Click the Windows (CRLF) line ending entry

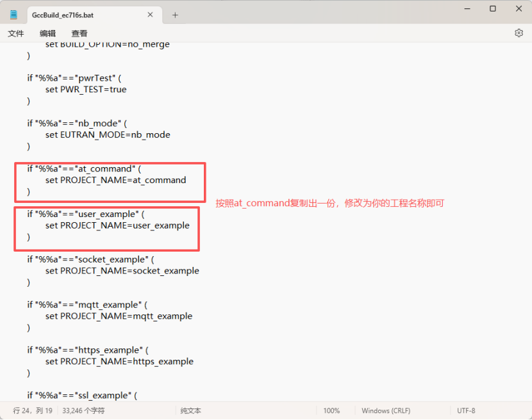[386, 410]
